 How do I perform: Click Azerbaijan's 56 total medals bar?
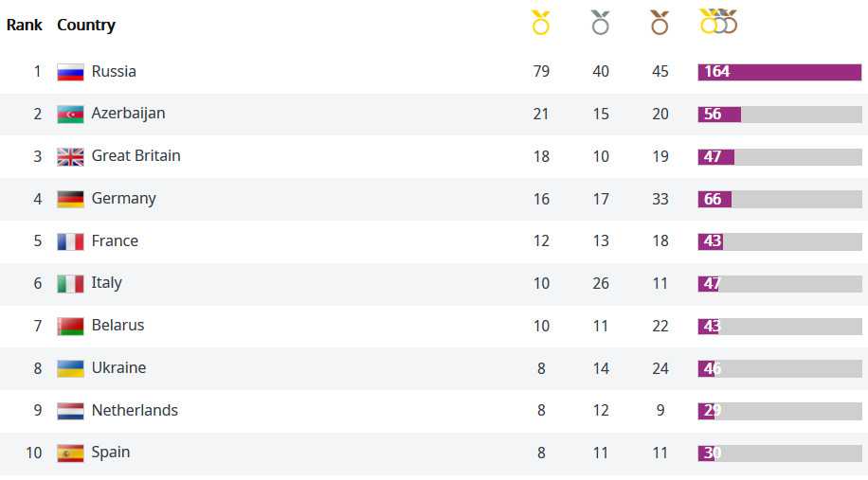[780, 115]
